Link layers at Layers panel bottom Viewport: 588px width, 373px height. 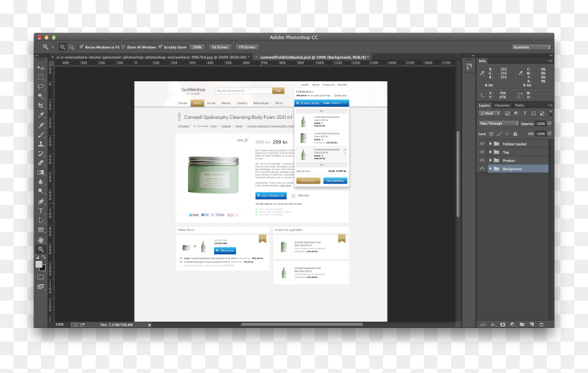[483, 324]
